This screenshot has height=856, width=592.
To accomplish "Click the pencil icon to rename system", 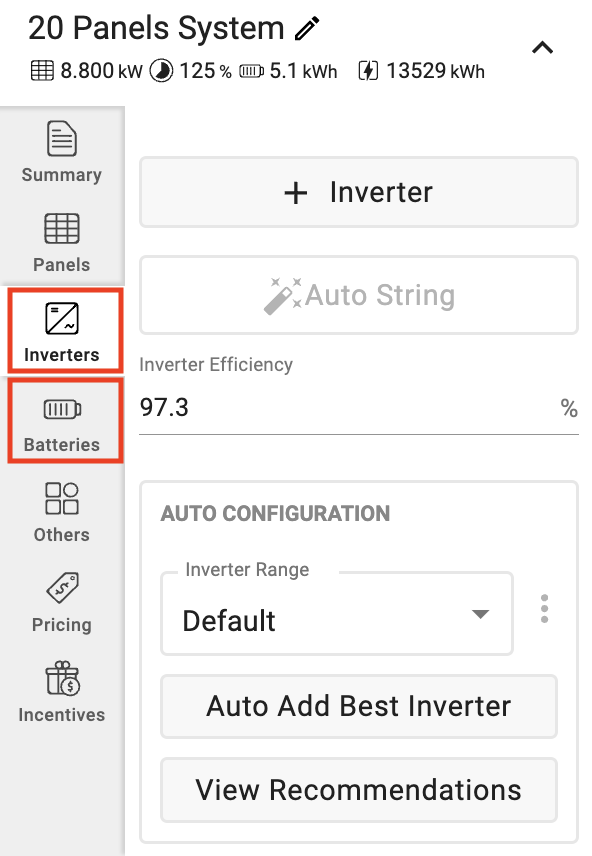I will click(307, 28).
